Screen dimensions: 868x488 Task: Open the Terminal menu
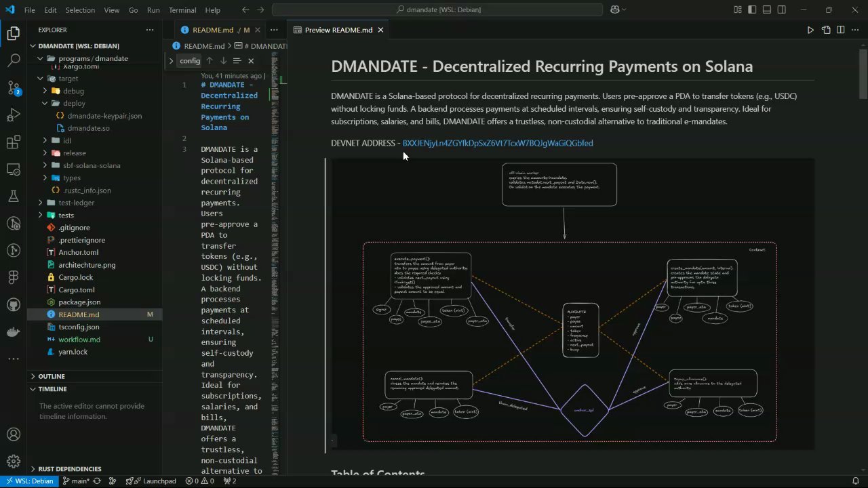click(x=182, y=10)
